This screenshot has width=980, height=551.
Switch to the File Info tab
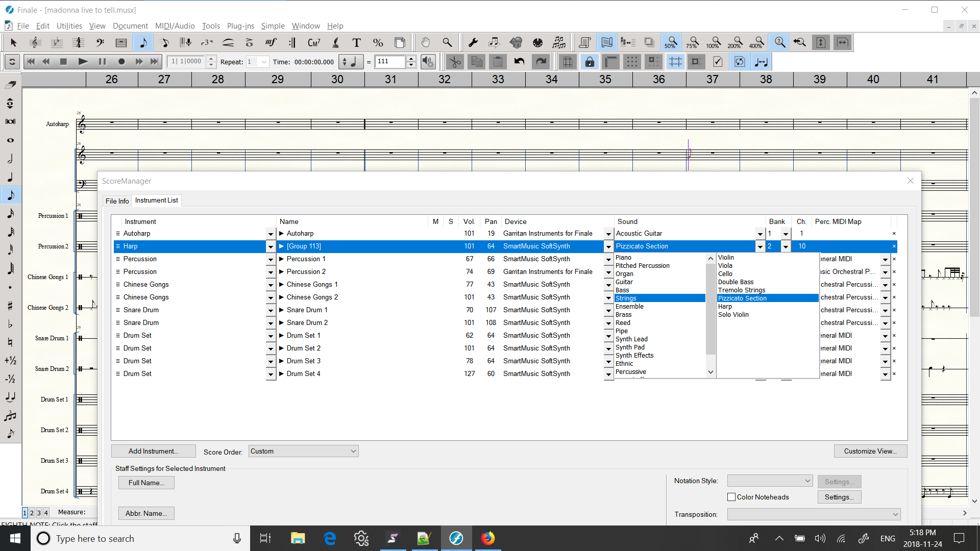pyautogui.click(x=117, y=201)
